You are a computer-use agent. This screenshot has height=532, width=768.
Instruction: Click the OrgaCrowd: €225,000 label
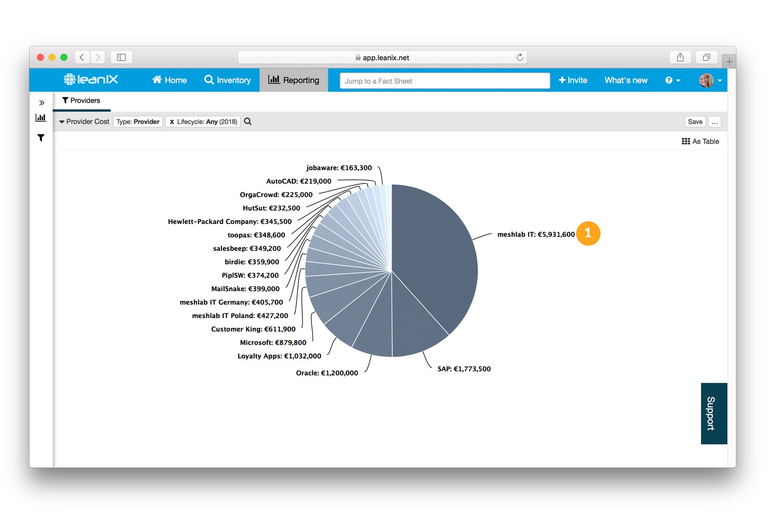[276, 194]
